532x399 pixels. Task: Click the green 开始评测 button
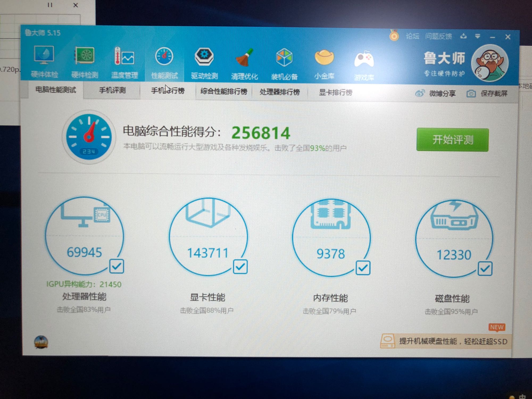452,140
